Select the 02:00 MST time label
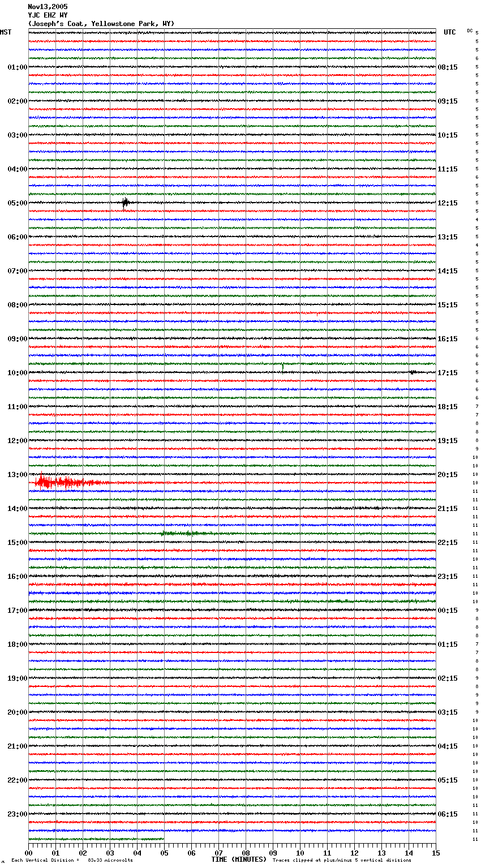Screen dimensions: 481x868 coord(18,101)
